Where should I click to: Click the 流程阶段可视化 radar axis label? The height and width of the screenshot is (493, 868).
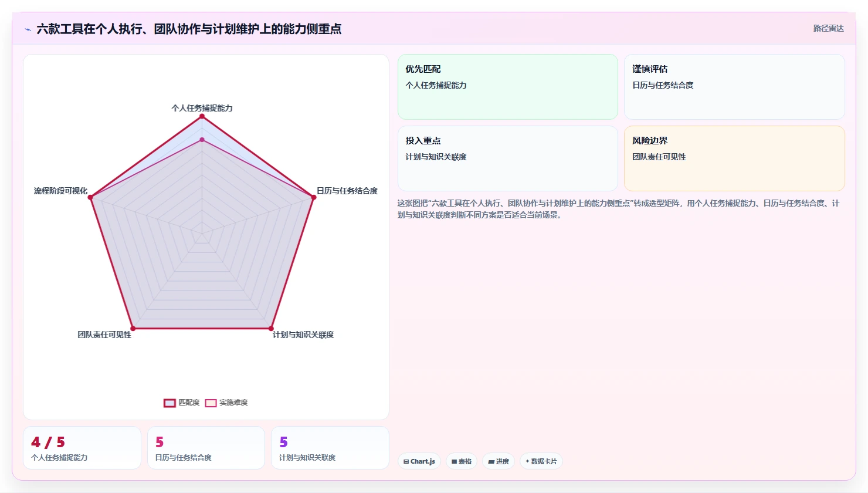(x=60, y=191)
